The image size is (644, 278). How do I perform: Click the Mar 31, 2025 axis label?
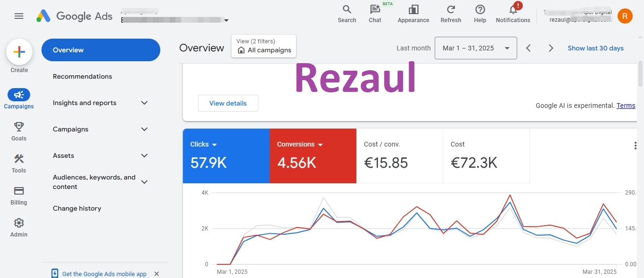599,272
